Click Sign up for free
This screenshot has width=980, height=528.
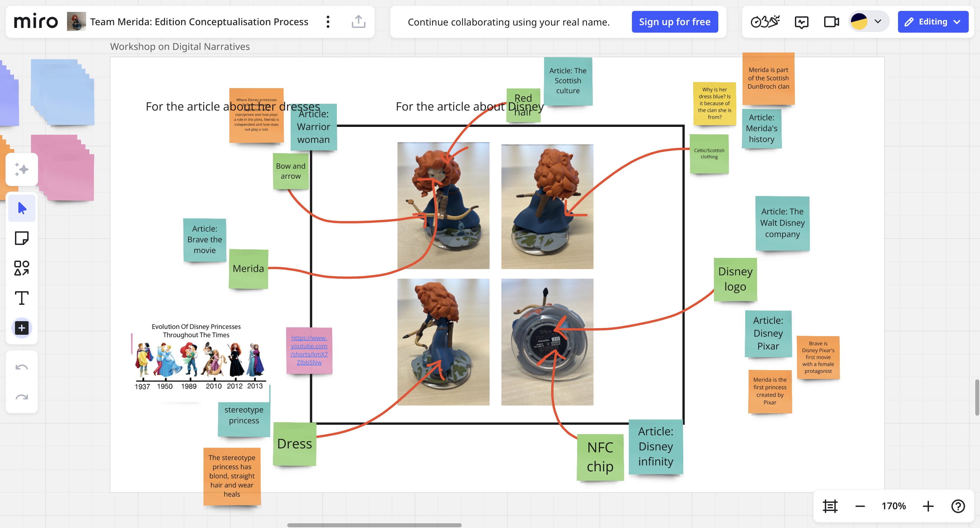coord(674,22)
